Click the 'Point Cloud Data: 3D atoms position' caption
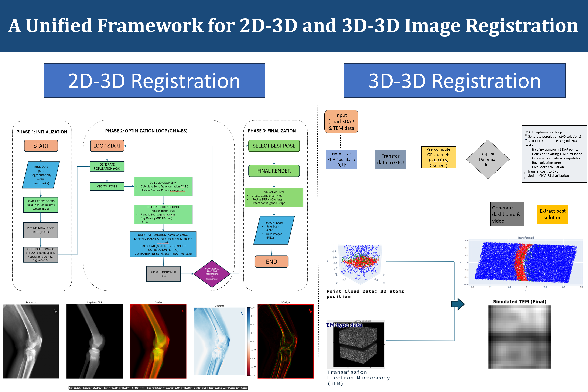 tap(365, 294)
